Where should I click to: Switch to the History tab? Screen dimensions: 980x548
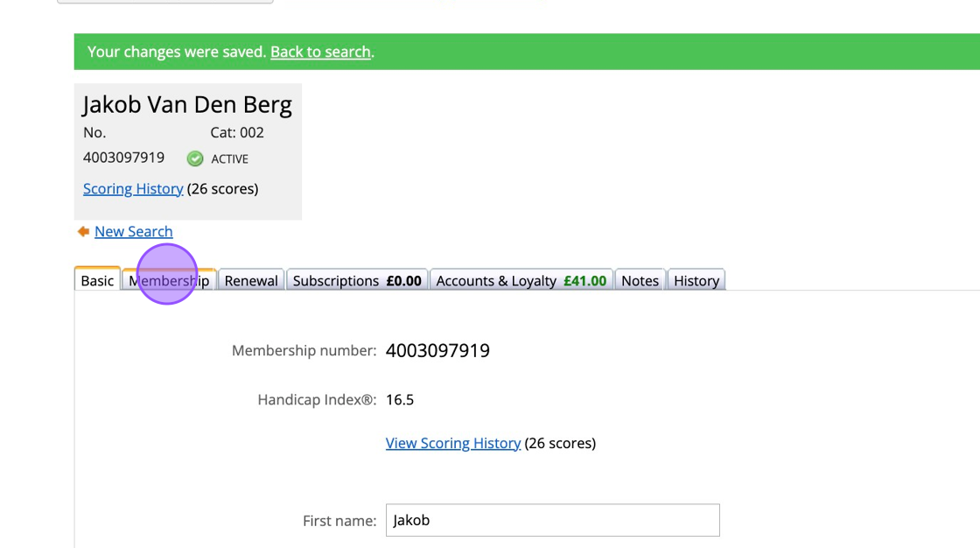pos(696,281)
